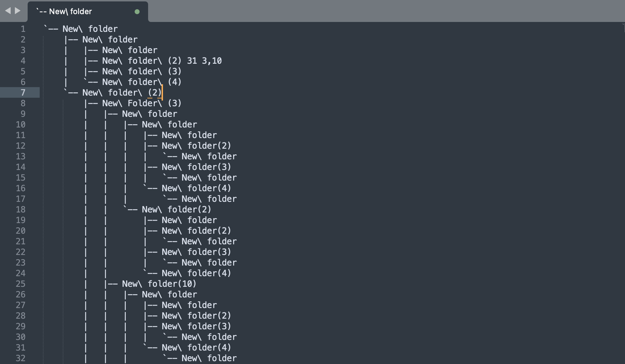Click line number 1 in the gutter
This screenshot has width=625, height=364.
23,29
